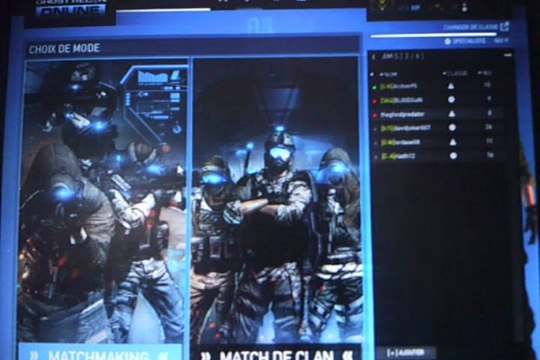Image resolution: width=540 pixels, height=360 pixels.
Task: Sort friends list by Classe column
Action: (455, 73)
